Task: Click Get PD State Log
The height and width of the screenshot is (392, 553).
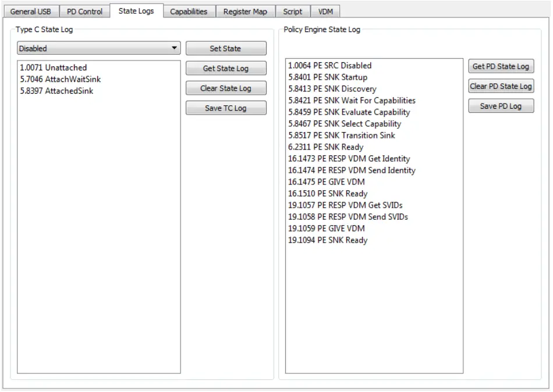Action: point(501,66)
